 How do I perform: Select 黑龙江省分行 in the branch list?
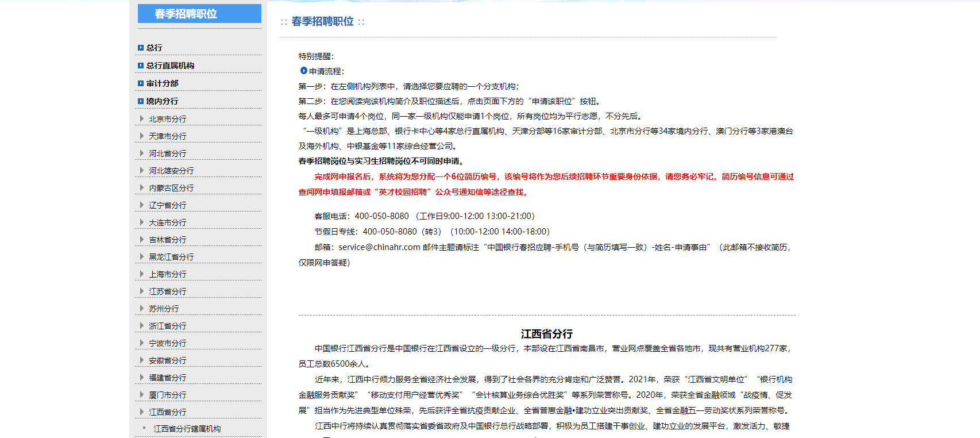click(171, 257)
